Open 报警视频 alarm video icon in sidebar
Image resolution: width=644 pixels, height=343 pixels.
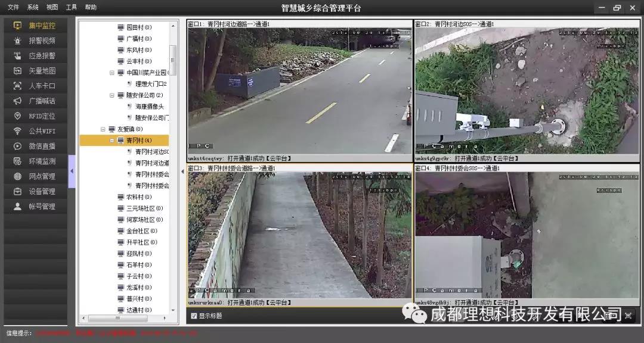coord(17,40)
